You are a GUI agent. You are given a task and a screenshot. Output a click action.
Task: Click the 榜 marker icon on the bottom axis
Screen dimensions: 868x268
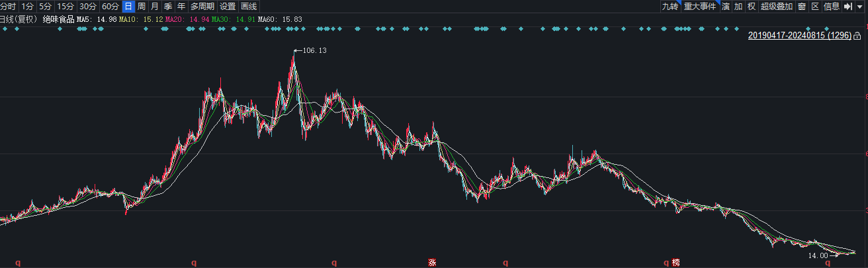point(675,263)
